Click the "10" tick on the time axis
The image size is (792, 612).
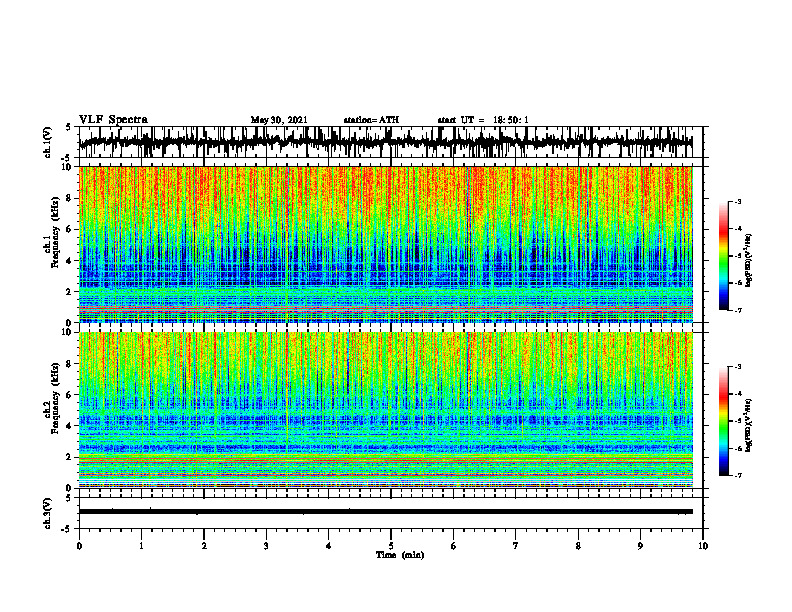[703, 546]
